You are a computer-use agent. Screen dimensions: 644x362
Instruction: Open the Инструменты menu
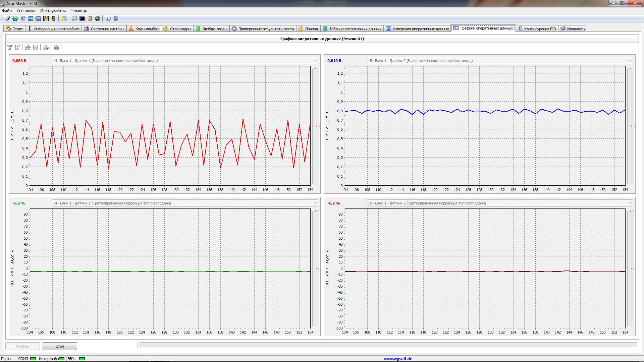53,11
